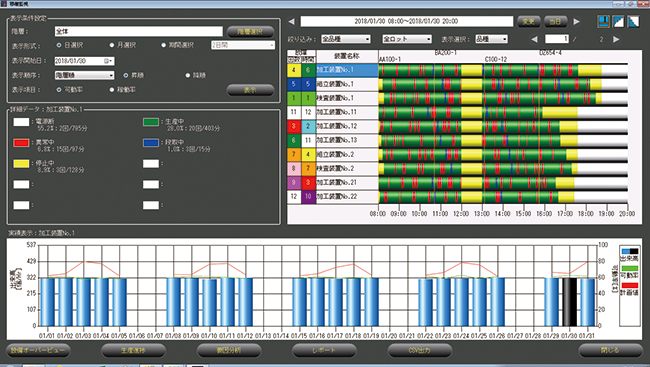Image resolution: width=650 pixels, height=367 pixels.
Task: Go to next period arrow beside 当日
Action: click(577, 21)
